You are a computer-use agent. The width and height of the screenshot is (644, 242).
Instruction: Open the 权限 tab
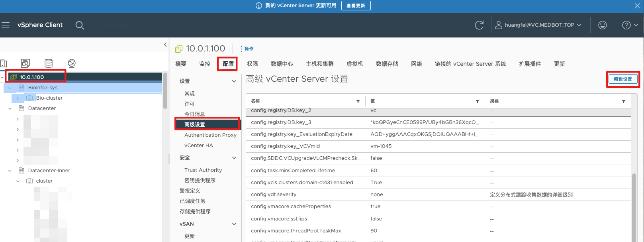pyautogui.click(x=253, y=64)
